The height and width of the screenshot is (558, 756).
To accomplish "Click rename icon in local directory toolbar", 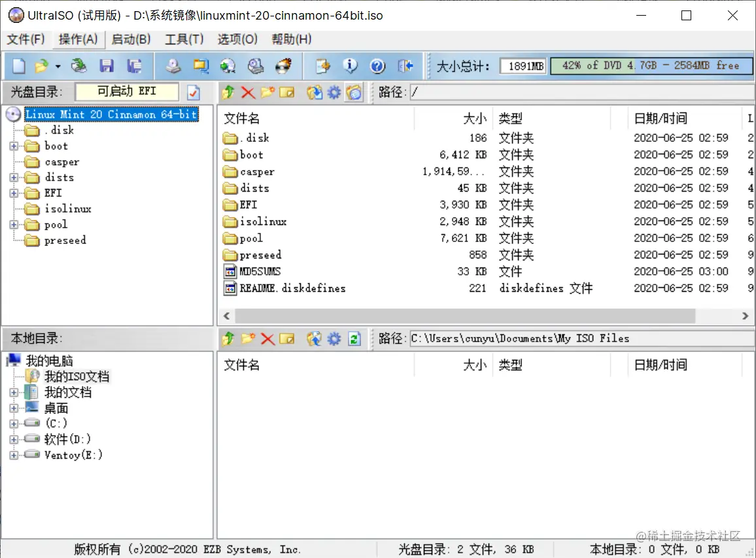I will point(287,339).
